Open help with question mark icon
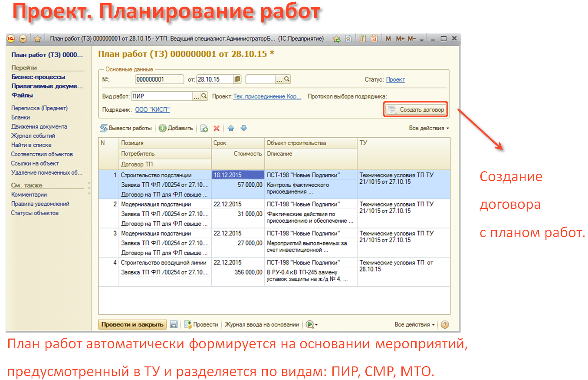The image size is (588, 380). 444,324
